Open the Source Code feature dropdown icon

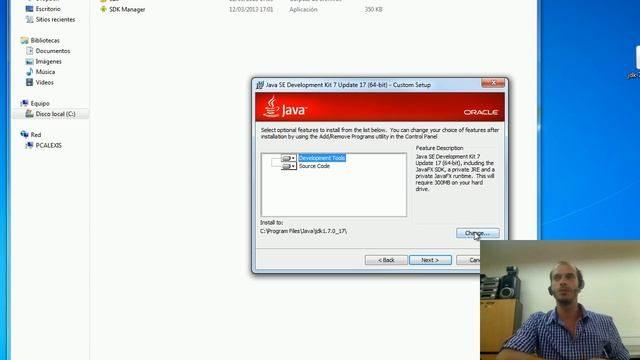click(x=289, y=166)
